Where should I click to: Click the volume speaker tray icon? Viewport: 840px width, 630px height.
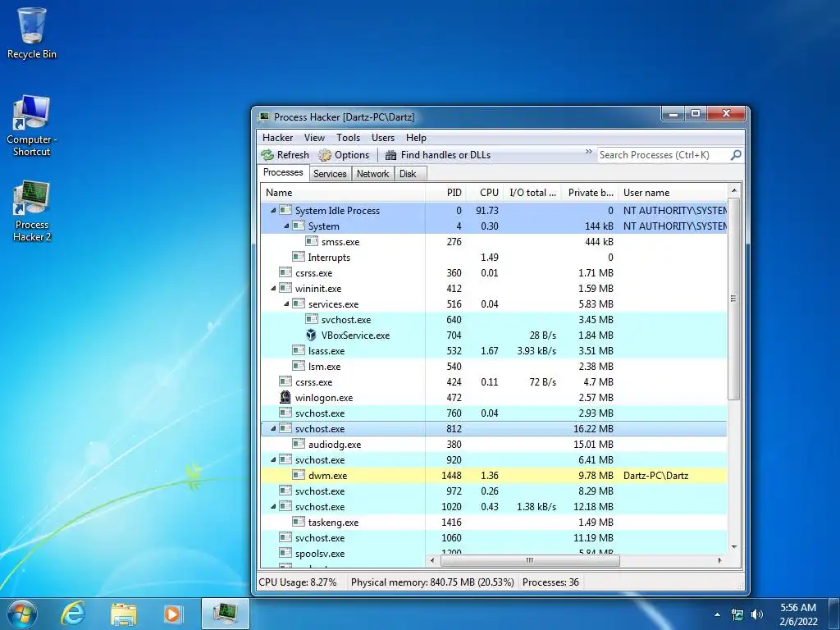[756, 614]
